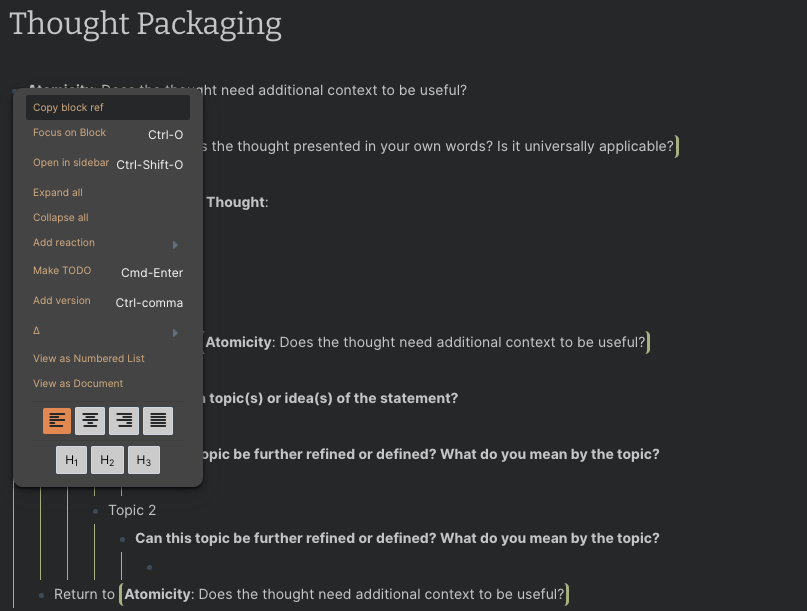The height and width of the screenshot is (611, 807).
Task: Switch to View as Numbered List
Action: [x=88, y=358]
